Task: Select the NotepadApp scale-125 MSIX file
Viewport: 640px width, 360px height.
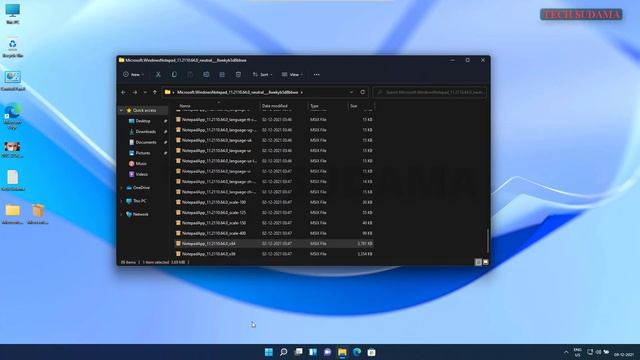Action: (x=274, y=213)
